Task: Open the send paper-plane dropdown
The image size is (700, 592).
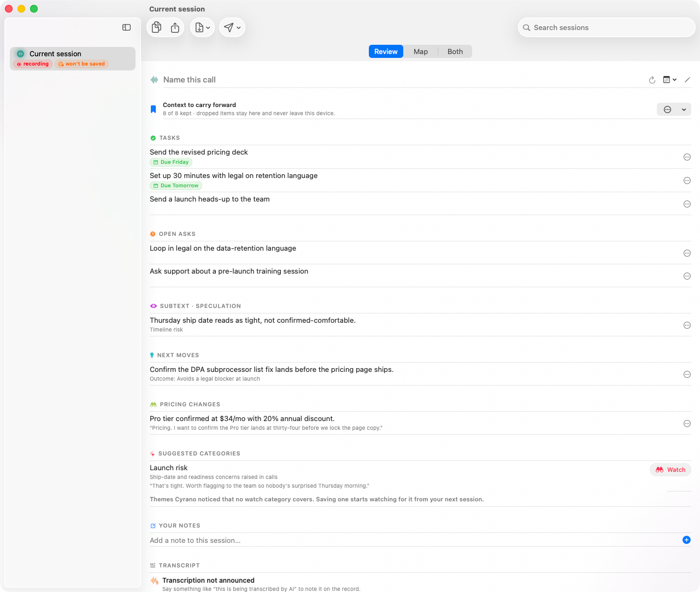Action: click(232, 27)
